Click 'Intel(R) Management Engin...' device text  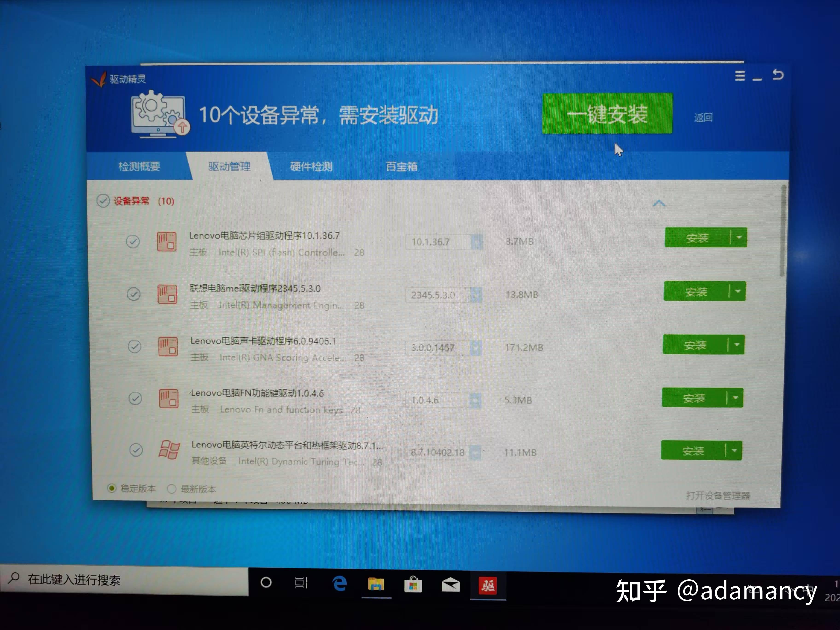(x=282, y=305)
